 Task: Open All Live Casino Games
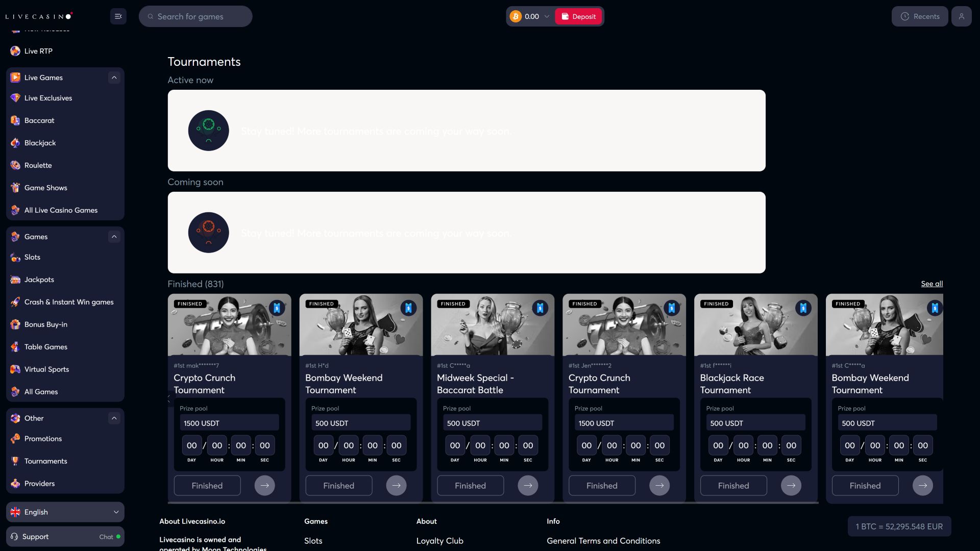coord(65,210)
